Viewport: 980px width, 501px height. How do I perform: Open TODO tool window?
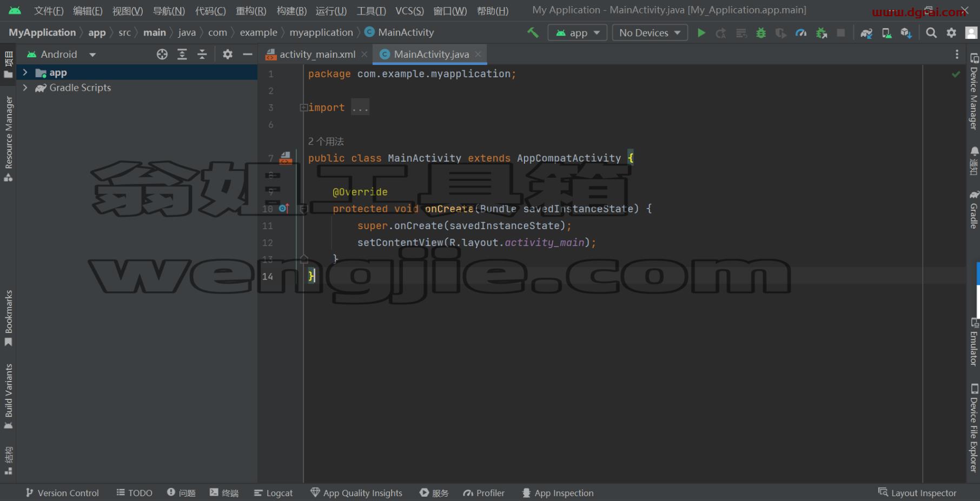[x=135, y=493]
